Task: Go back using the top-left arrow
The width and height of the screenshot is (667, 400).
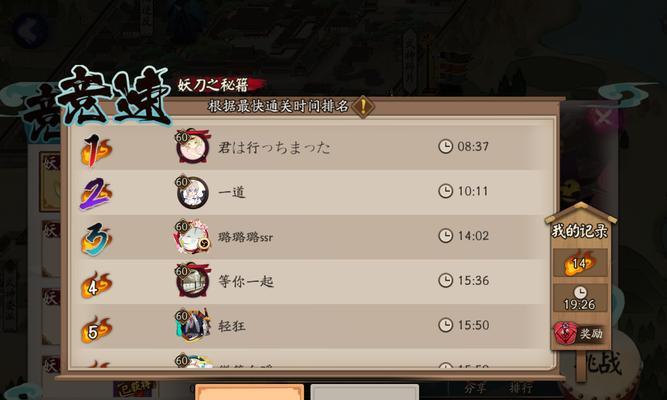Action: click(x=29, y=30)
